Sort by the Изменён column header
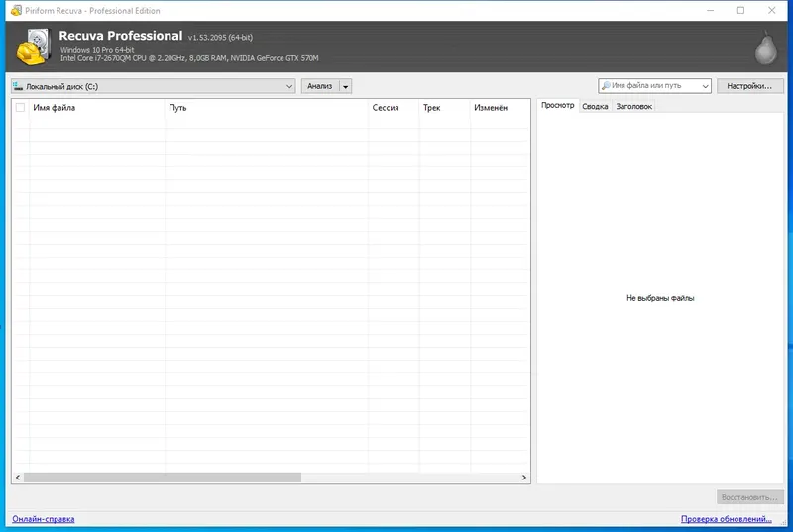Screen dimensions: 793x532 500,108
